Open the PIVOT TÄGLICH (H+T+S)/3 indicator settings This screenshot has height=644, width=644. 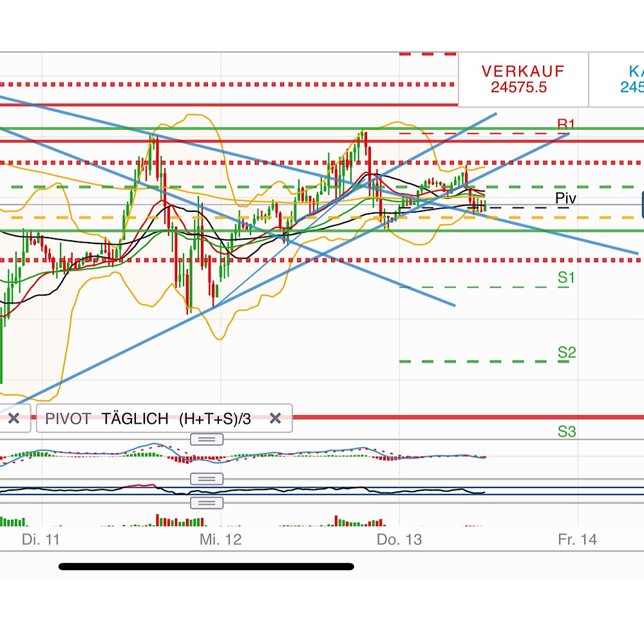coord(148,419)
